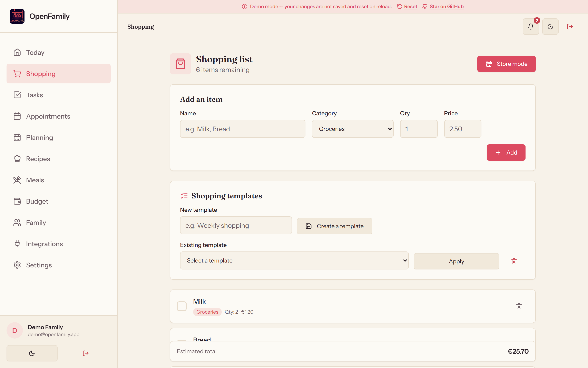588x368 pixels.
Task: Open Budget
Action: (59, 201)
